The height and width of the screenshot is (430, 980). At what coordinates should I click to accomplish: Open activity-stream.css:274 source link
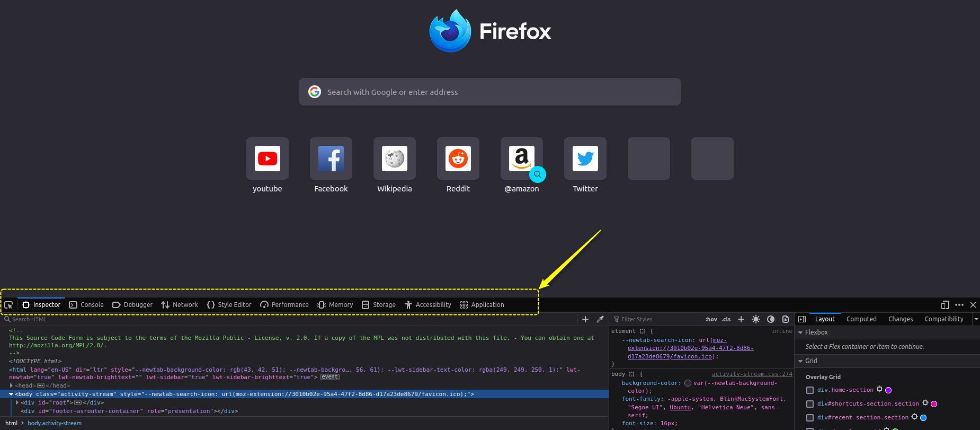point(752,374)
